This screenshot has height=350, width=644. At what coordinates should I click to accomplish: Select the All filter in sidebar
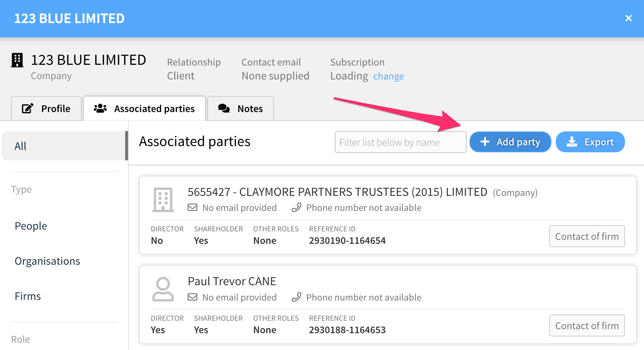point(64,146)
